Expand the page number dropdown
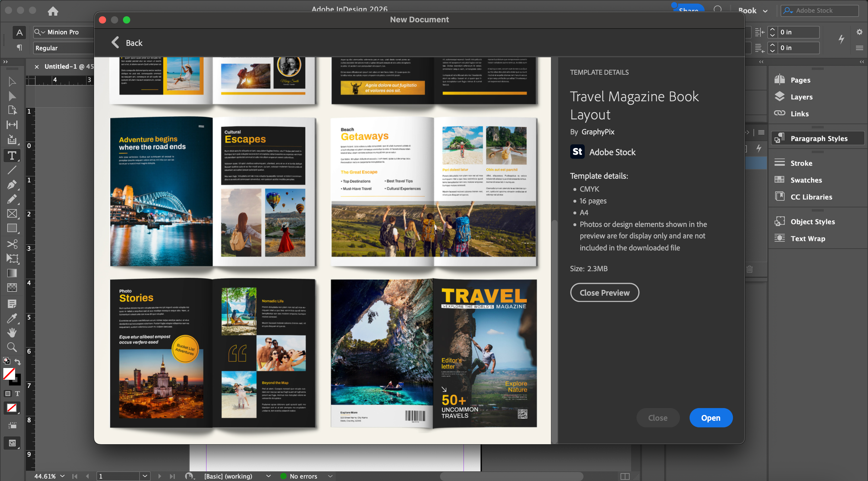This screenshot has width=868, height=481. 145,476
